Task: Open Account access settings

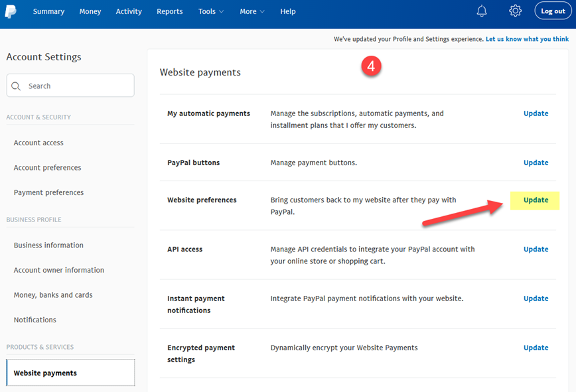Action: click(38, 143)
